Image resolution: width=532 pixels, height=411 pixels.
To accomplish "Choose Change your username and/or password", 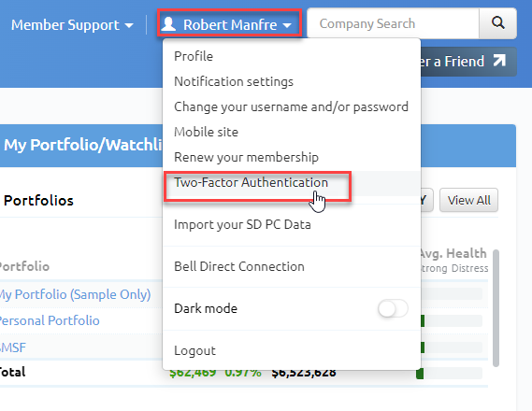I will [291, 107].
